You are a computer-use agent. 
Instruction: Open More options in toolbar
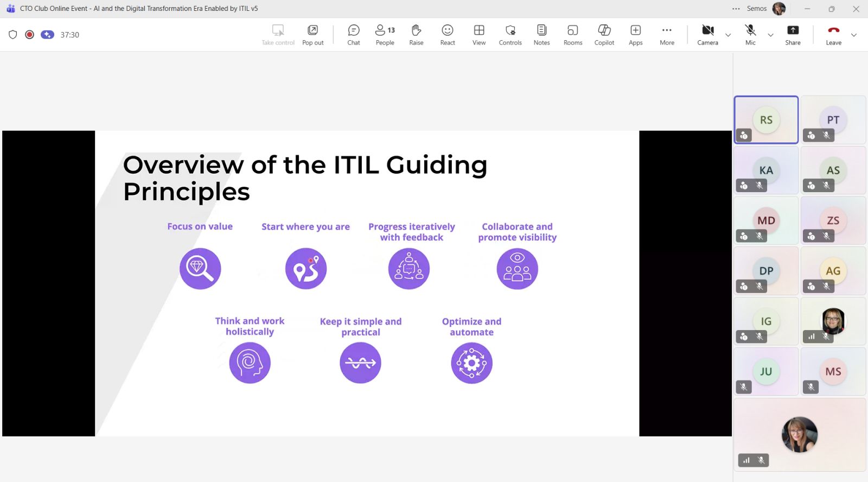[667, 35]
